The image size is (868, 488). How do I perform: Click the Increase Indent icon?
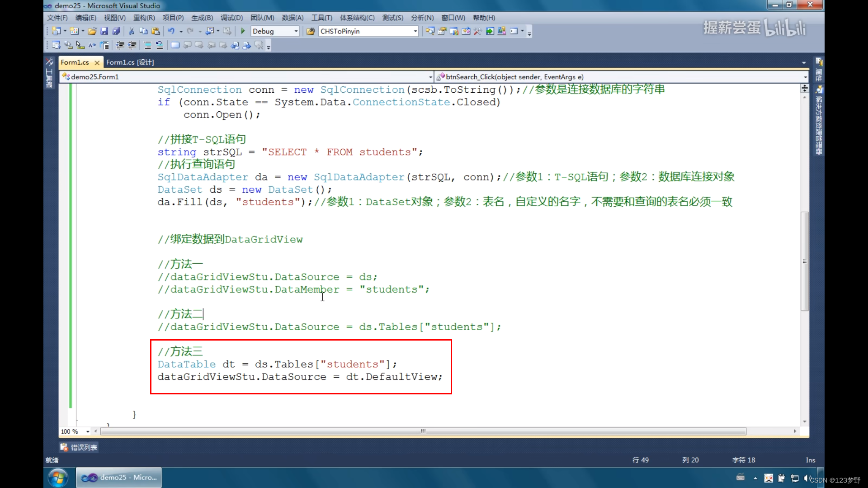click(x=132, y=45)
